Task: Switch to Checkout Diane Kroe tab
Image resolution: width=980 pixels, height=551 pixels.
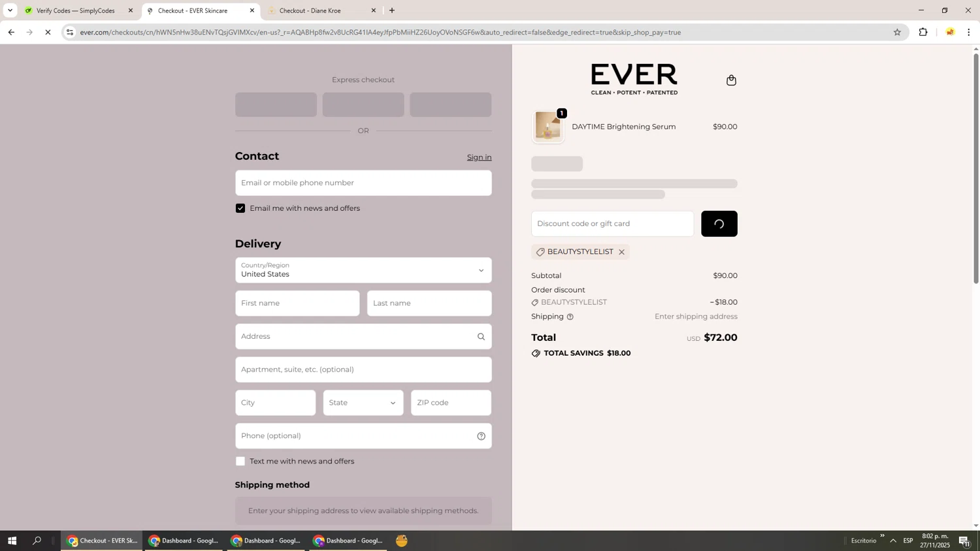Action: [320, 10]
